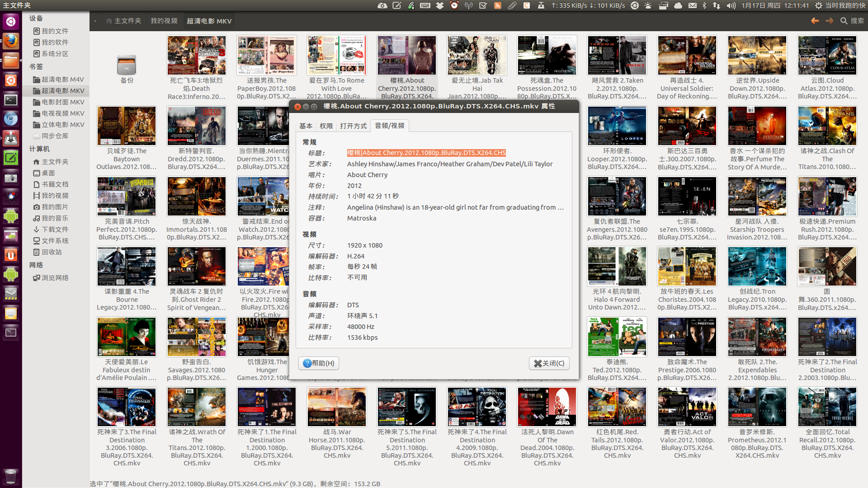Screen dimensions: 868x488
Task: Toggle path bar history arrow
Action: point(95,21)
